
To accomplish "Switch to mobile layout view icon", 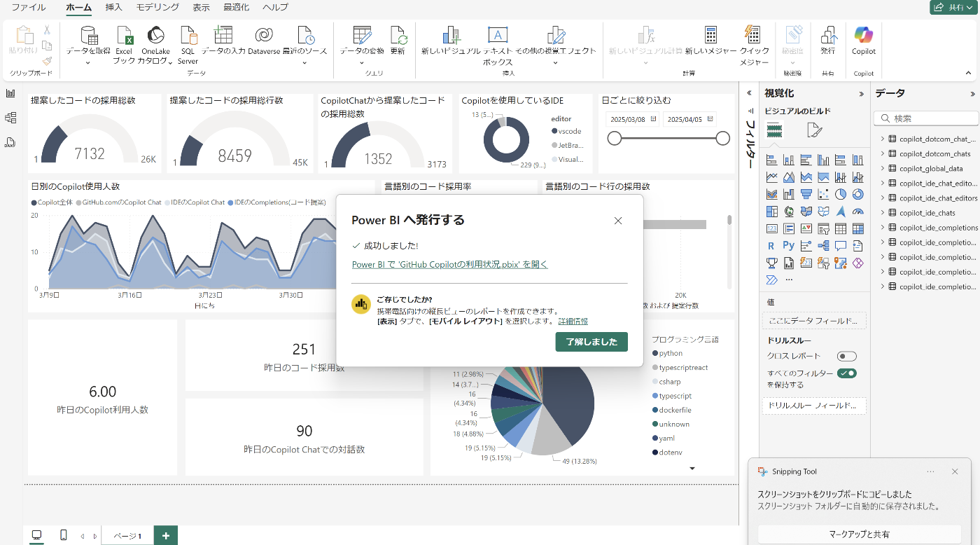I will point(64,535).
